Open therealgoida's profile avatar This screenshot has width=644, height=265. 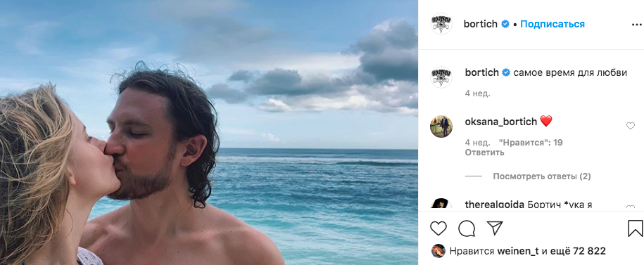coord(441,205)
